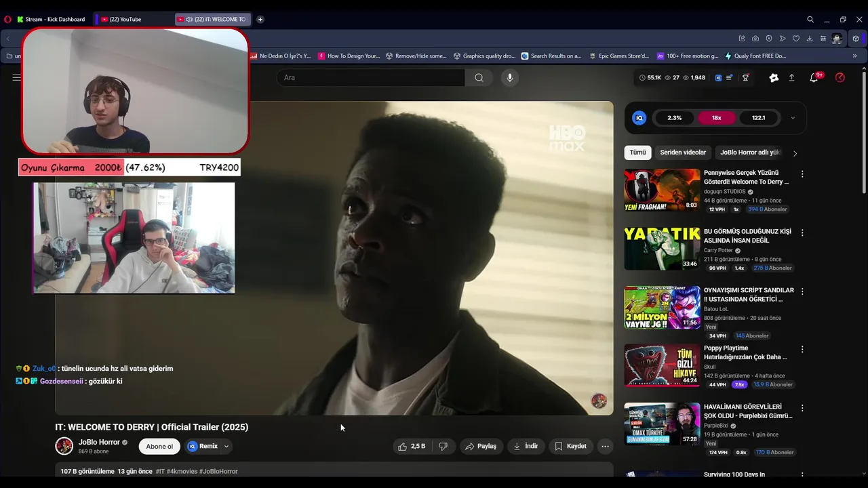Open options menu for Carry Potter video
Image resolution: width=868 pixels, height=488 pixels.
click(802, 232)
